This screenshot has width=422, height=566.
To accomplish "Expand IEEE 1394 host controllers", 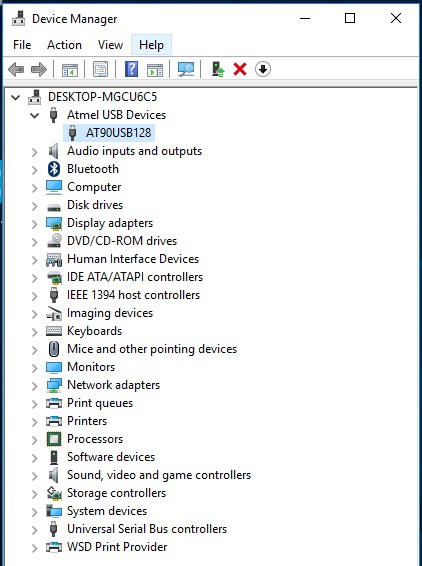I will tap(35, 296).
